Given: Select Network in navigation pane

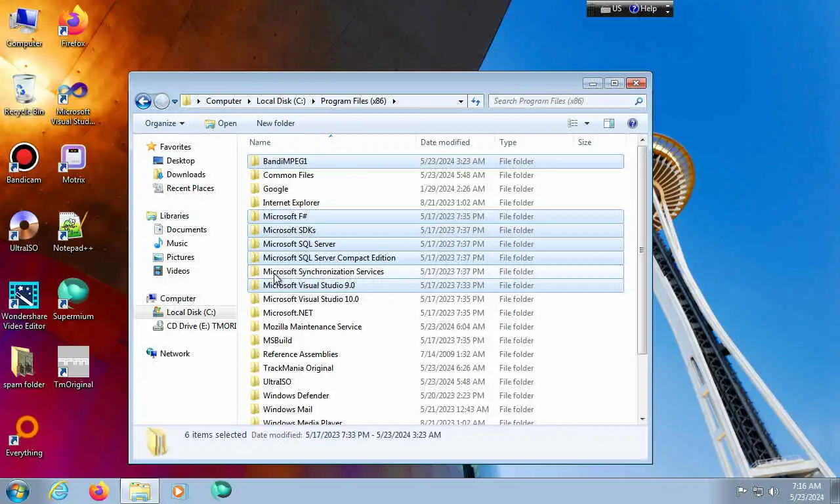Looking at the screenshot, I should pyautogui.click(x=175, y=354).
